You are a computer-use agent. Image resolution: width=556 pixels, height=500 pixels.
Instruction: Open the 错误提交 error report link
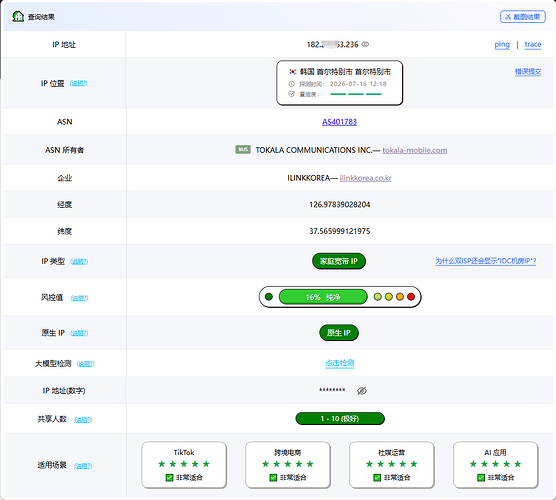[x=528, y=72]
